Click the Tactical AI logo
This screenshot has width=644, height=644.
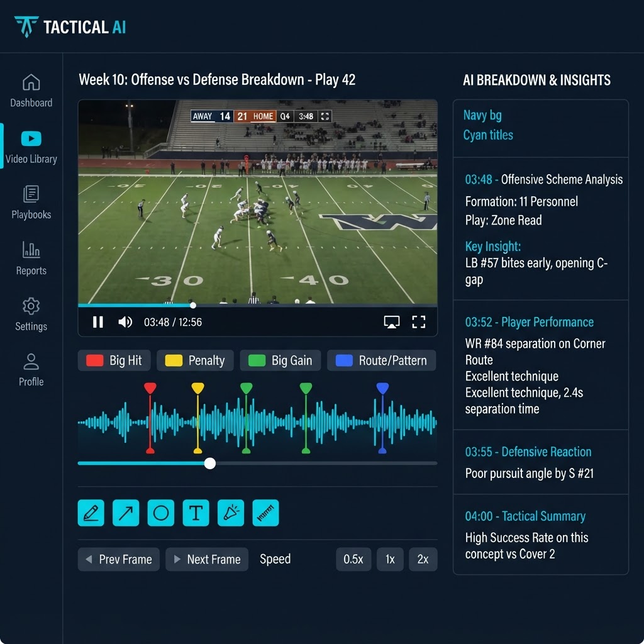point(70,27)
